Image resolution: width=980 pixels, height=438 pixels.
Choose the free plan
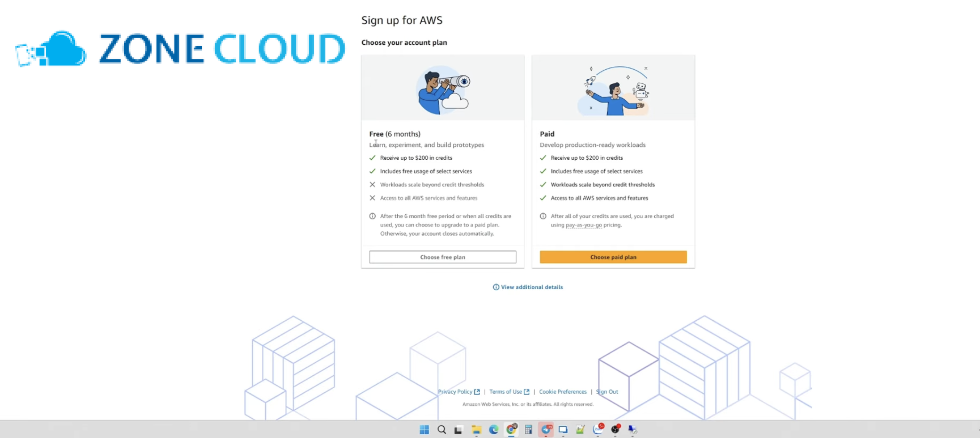pyautogui.click(x=443, y=257)
